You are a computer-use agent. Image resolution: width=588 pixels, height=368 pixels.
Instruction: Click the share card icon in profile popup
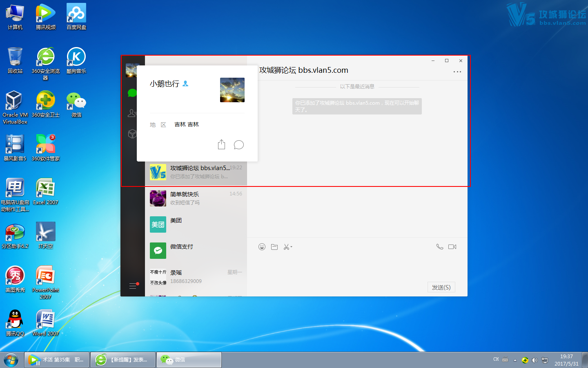(x=221, y=144)
